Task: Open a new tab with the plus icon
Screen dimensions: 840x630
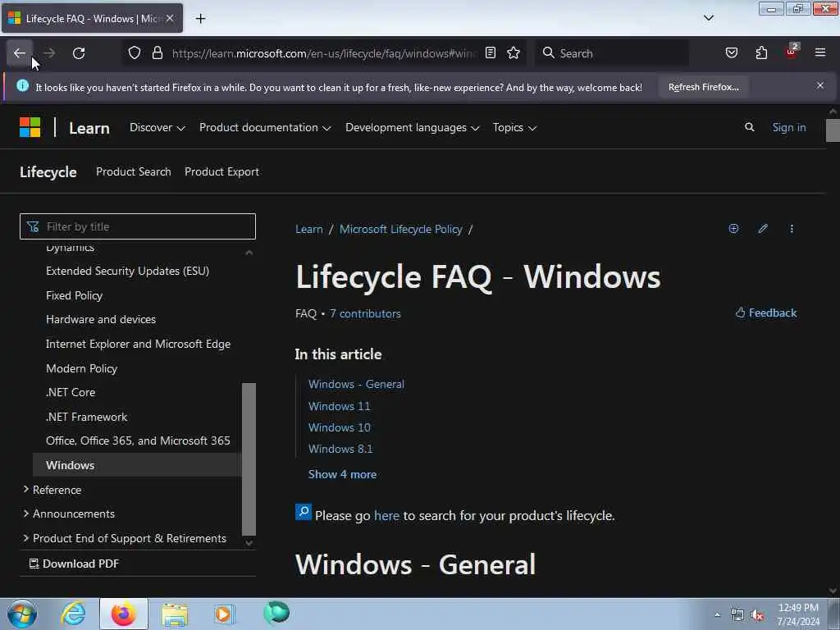Action: (x=200, y=19)
